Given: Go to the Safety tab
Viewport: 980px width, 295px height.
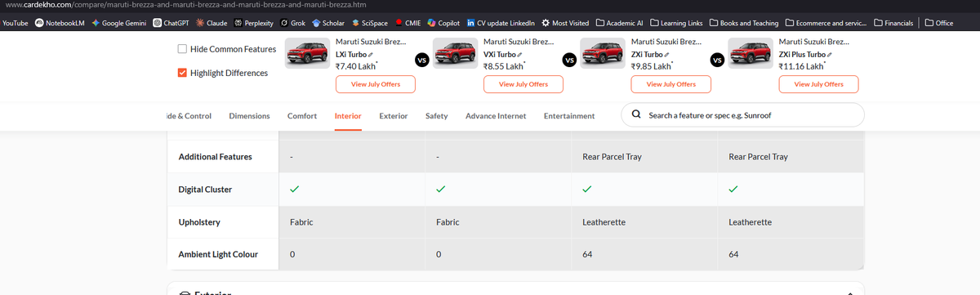Looking at the screenshot, I should point(436,116).
